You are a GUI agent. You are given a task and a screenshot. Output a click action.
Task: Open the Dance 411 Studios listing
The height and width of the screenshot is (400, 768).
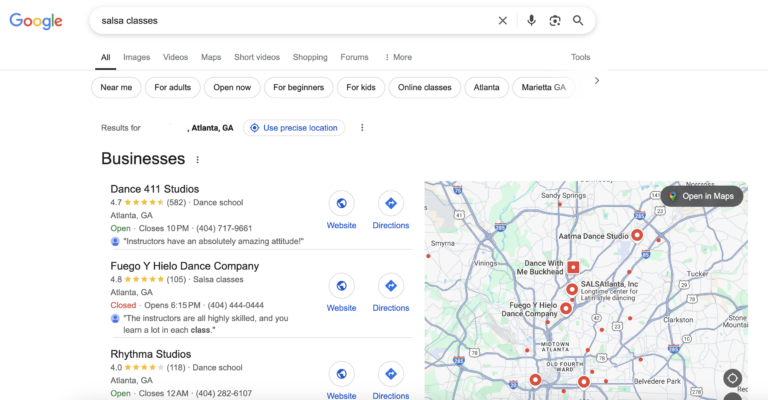tap(155, 189)
